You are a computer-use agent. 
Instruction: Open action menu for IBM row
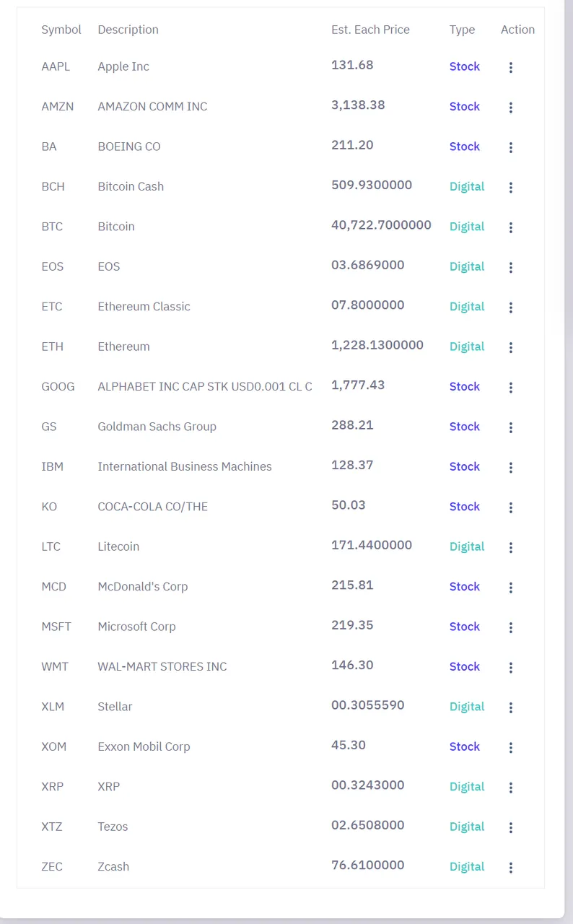511,468
